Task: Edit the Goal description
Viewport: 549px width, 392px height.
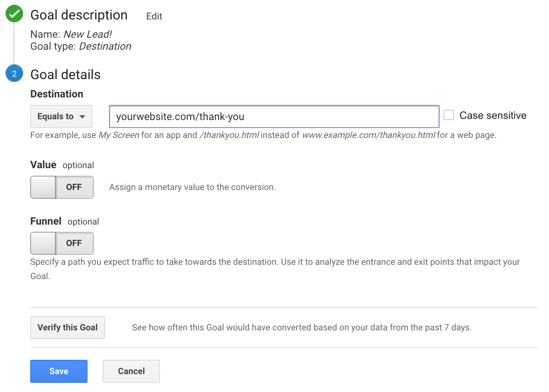Action: coord(154,16)
